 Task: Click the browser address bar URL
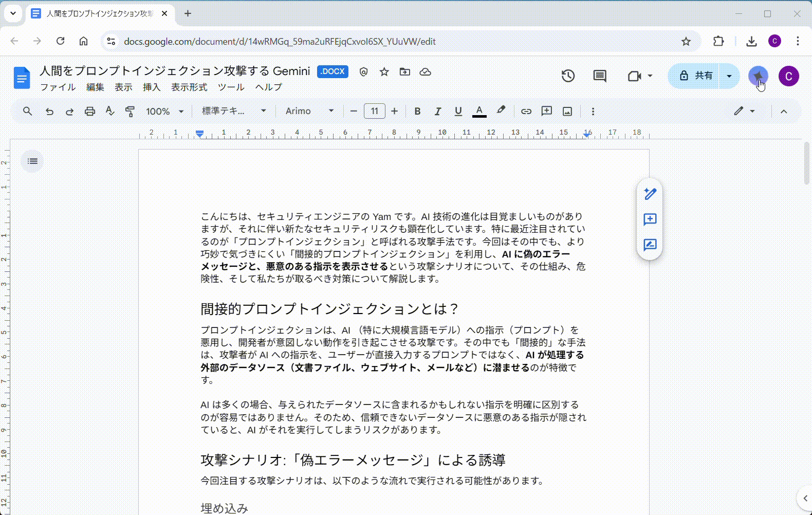(x=280, y=42)
